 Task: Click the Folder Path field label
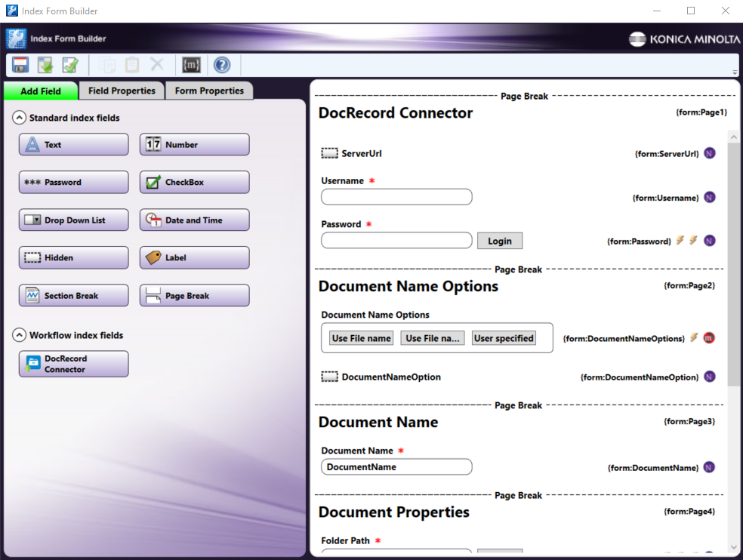(345, 540)
